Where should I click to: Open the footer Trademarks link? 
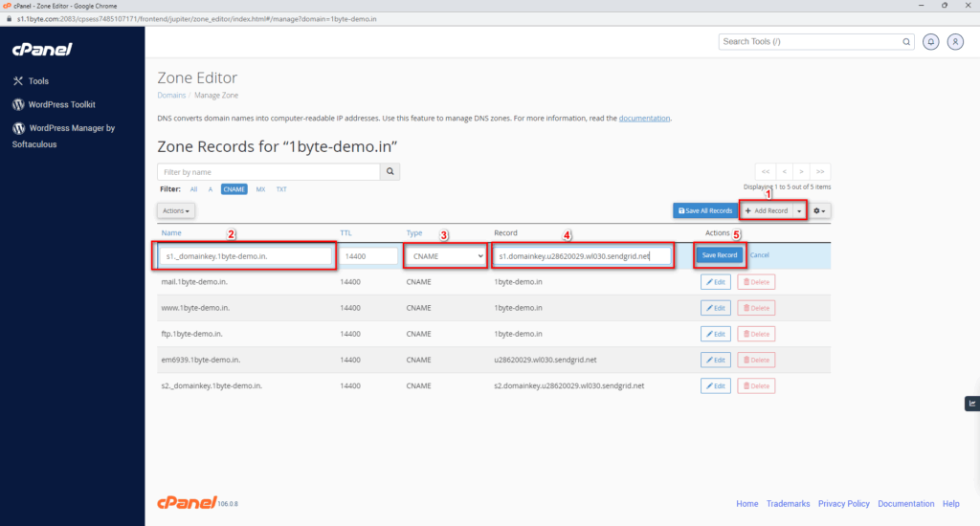(x=789, y=504)
